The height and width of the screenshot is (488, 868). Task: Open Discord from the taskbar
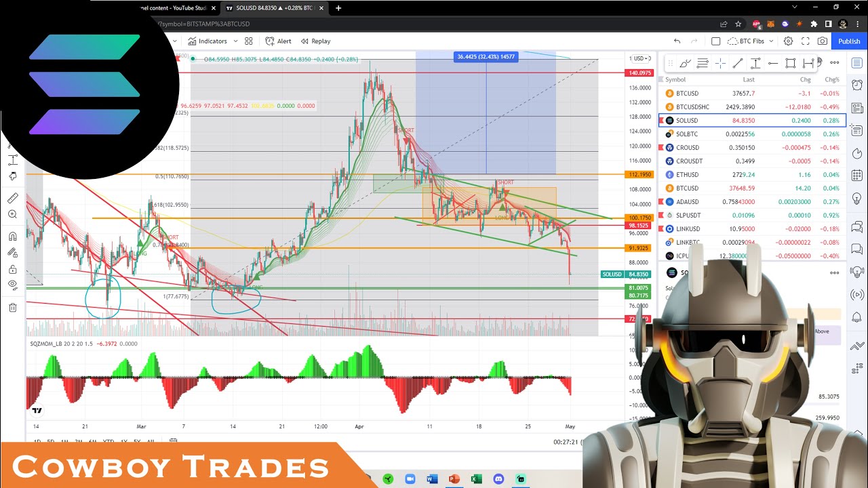[498, 479]
